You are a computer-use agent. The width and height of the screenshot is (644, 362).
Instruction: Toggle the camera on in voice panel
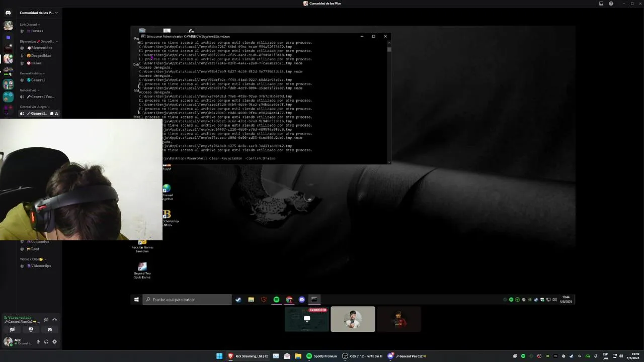click(12, 330)
